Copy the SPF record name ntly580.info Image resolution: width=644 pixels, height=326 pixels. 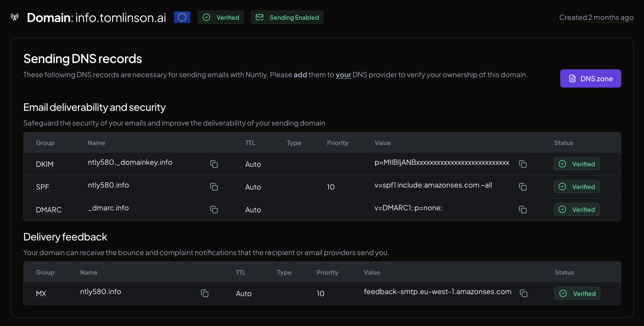(214, 187)
